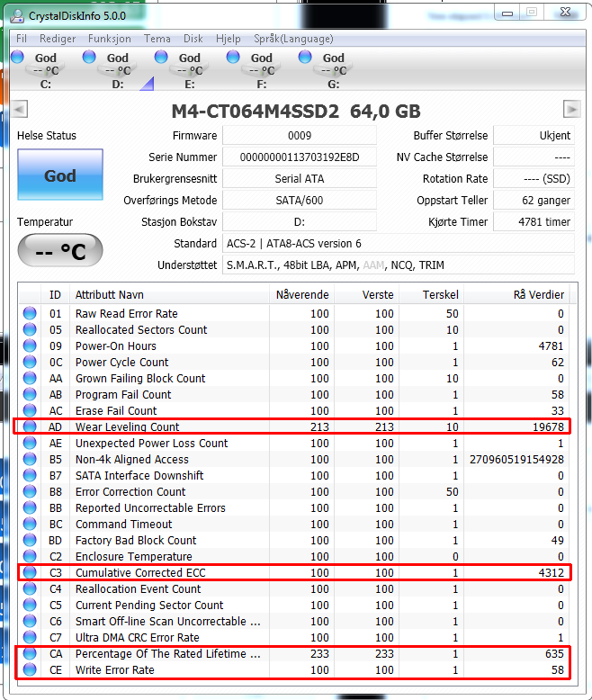Image resolution: width=592 pixels, height=700 pixels.
Task: Click status icon of Wear Leveling Count
Action: 30,426
